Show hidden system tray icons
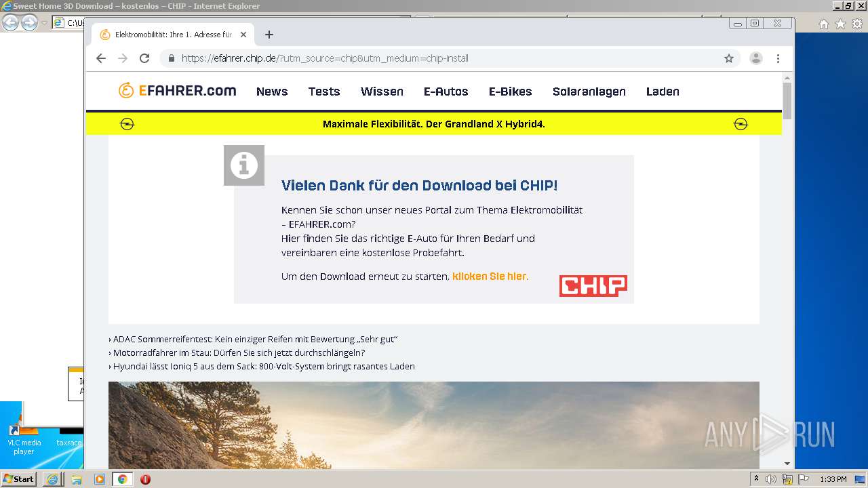The image size is (868, 488). click(x=756, y=479)
